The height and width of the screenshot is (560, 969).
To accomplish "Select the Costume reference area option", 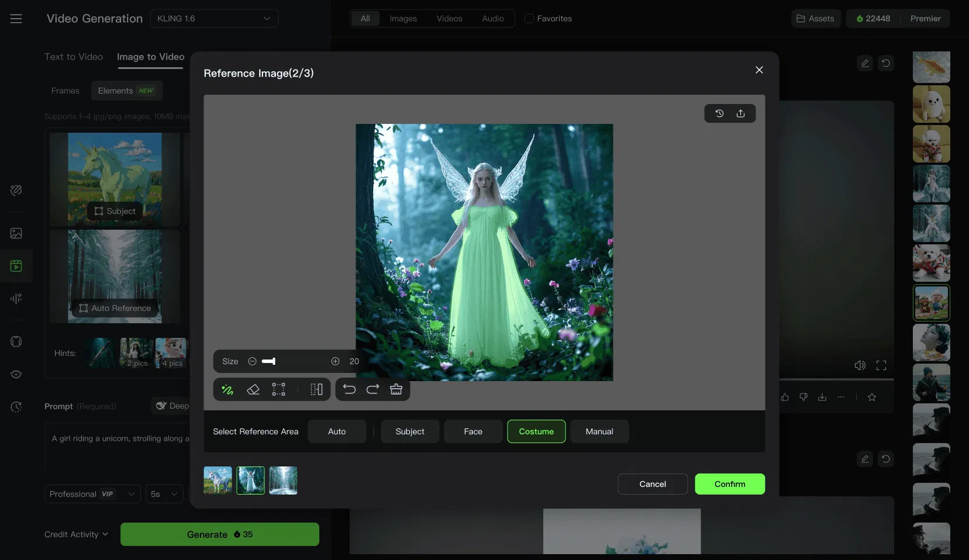I will (536, 431).
